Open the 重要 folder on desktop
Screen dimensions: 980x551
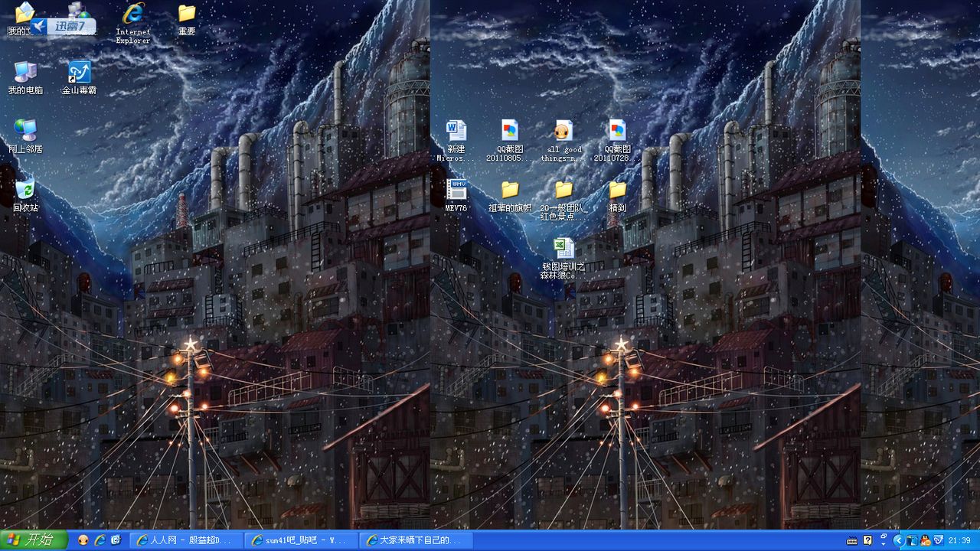click(187, 20)
